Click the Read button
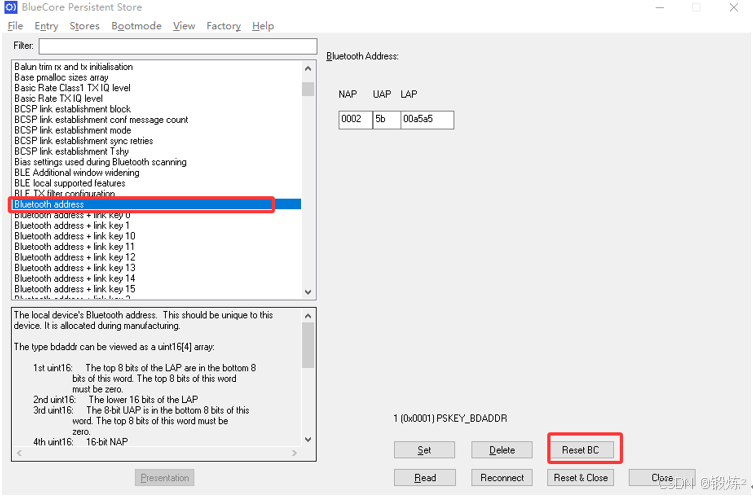Screen dimensions: 753x497 (425, 478)
